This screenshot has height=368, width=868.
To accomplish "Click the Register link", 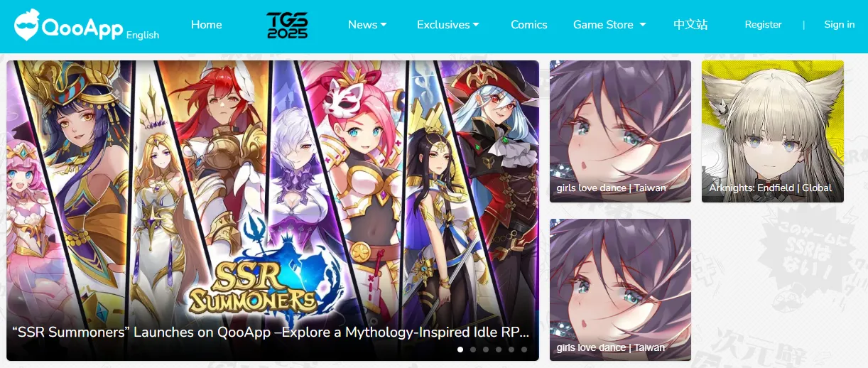I will [764, 25].
